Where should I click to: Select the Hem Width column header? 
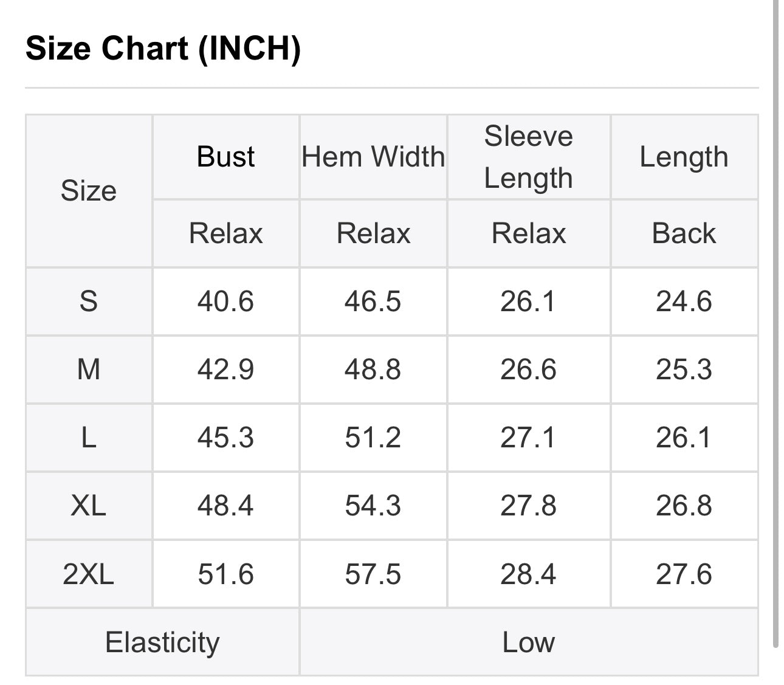point(373,157)
